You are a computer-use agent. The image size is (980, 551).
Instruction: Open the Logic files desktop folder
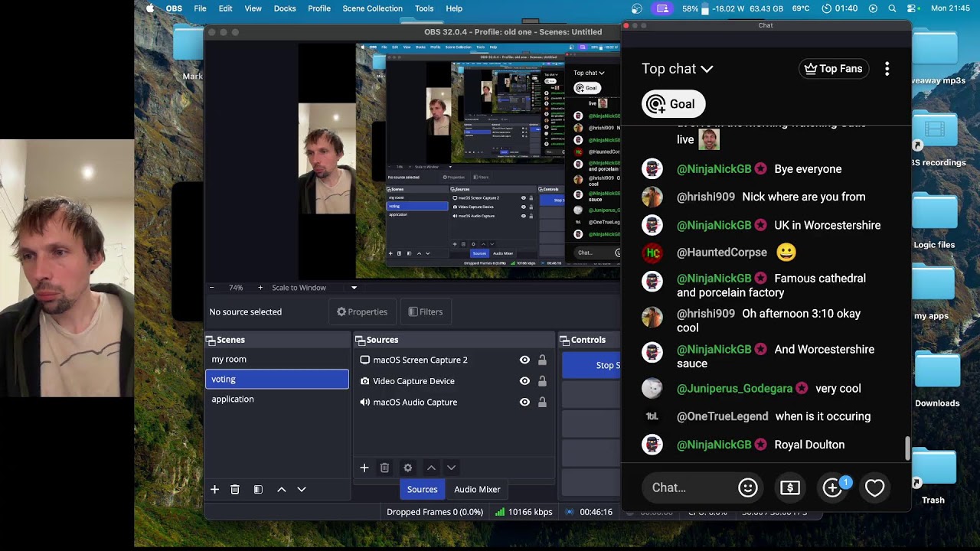935,222
